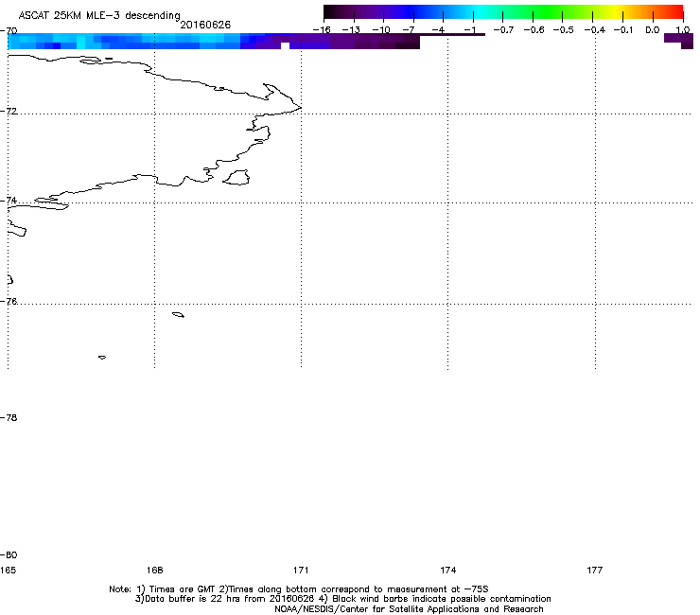
Task: Click the small island outline just below -76 latitude
Action: (x=178, y=315)
